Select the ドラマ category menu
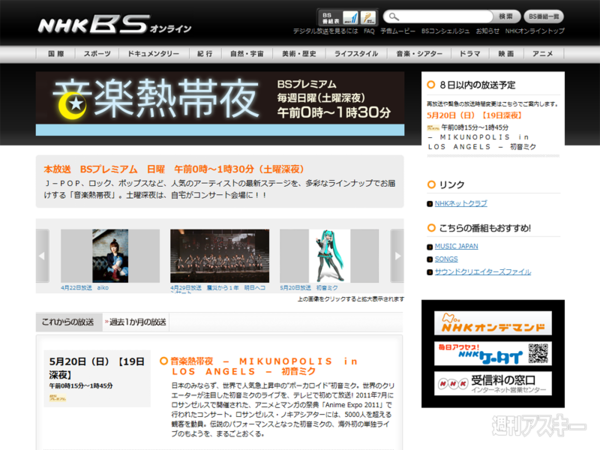 point(470,54)
